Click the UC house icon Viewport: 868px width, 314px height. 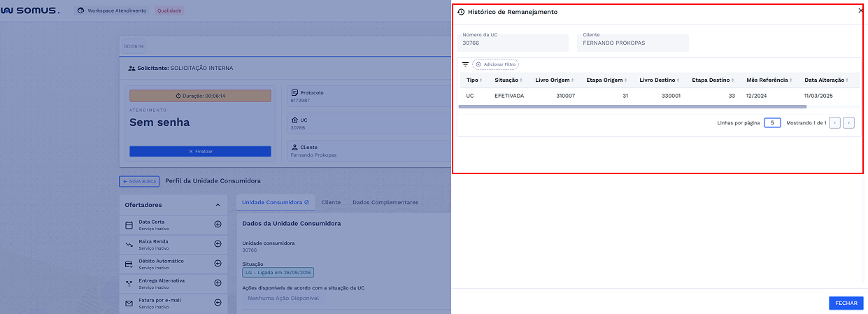tap(294, 120)
